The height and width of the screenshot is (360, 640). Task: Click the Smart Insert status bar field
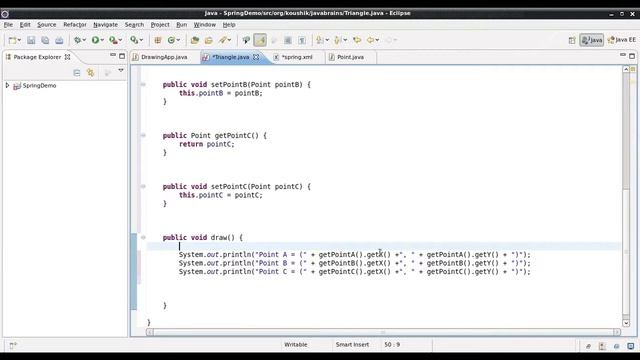click(x=352, y=345)
